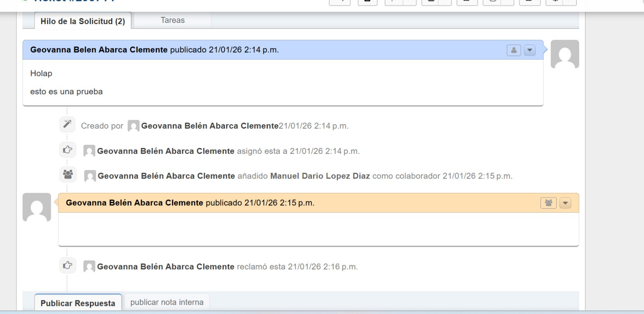Click the small avatar in the asignó esta row

point(89,151)
